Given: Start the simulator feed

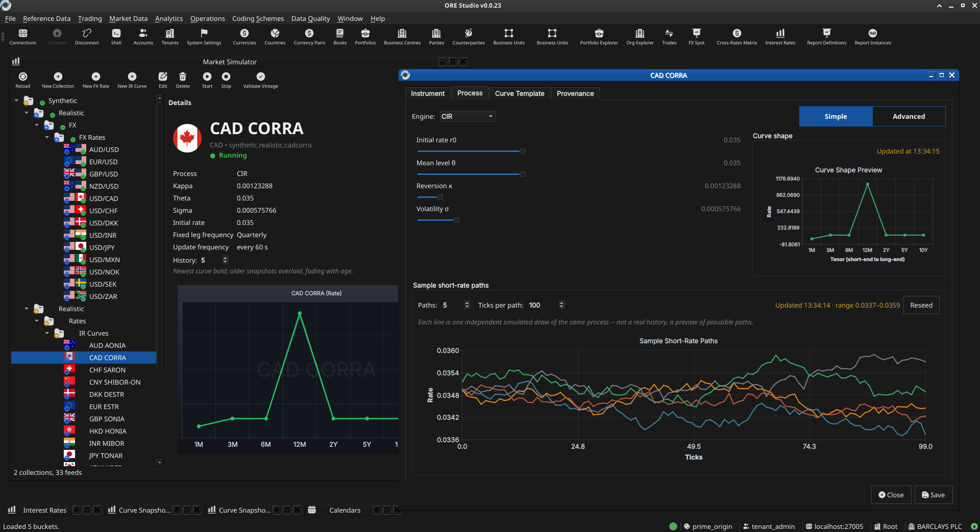Looking at the screenshot, I should point(207,80).
